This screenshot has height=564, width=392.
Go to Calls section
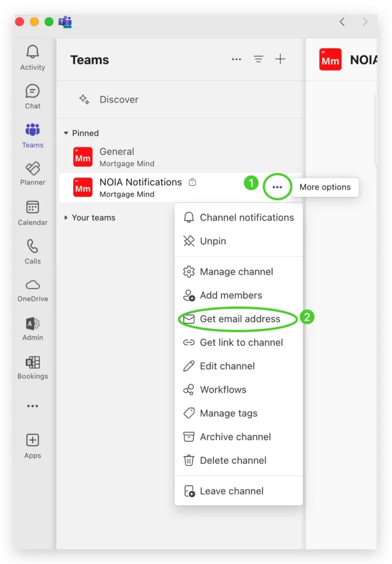click(x=32, y=251)
